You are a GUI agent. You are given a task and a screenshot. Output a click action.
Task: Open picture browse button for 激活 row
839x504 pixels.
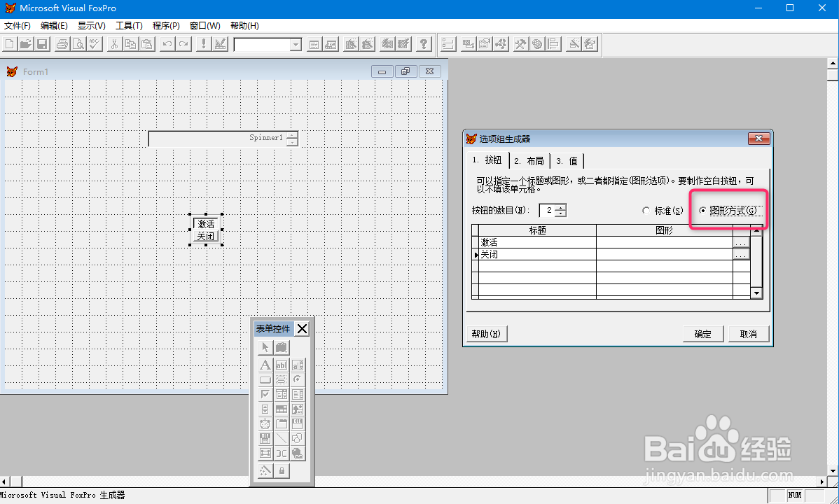click(740, 242)
